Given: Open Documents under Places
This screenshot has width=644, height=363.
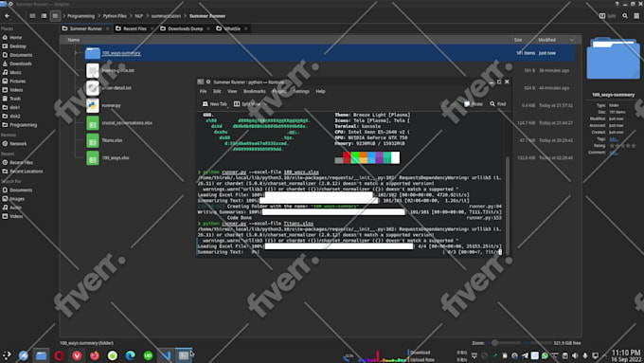Looking at the screenshot, I should (x=17, y=55).
